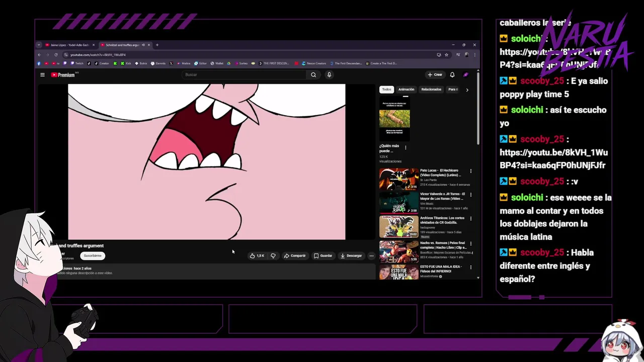This screenshot has width=644, height=362.
Task: Open the Botrix bookmark
Action: (141, 63)
